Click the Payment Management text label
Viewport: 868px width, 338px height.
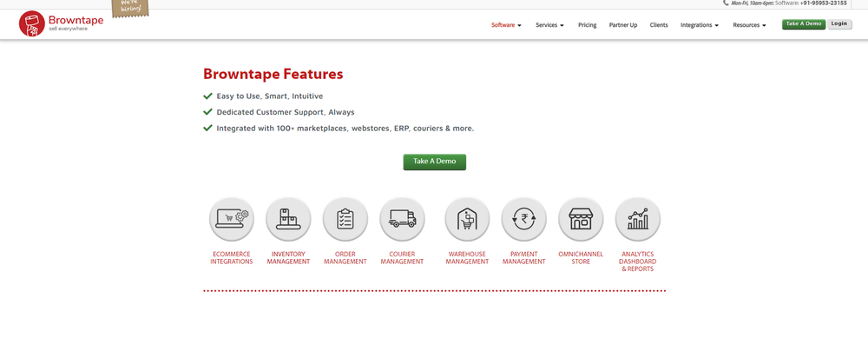pyautogui.click(x=523, y=258)
